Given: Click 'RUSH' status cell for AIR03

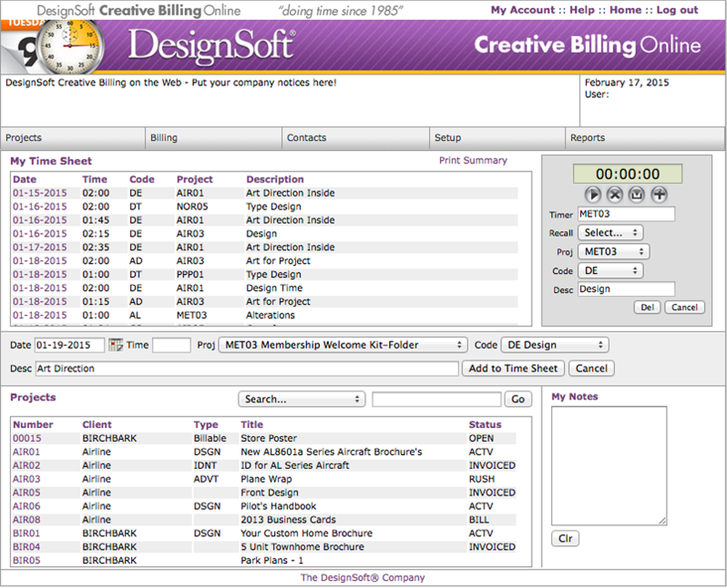Looking at the screenshot, I should (482, 479).
